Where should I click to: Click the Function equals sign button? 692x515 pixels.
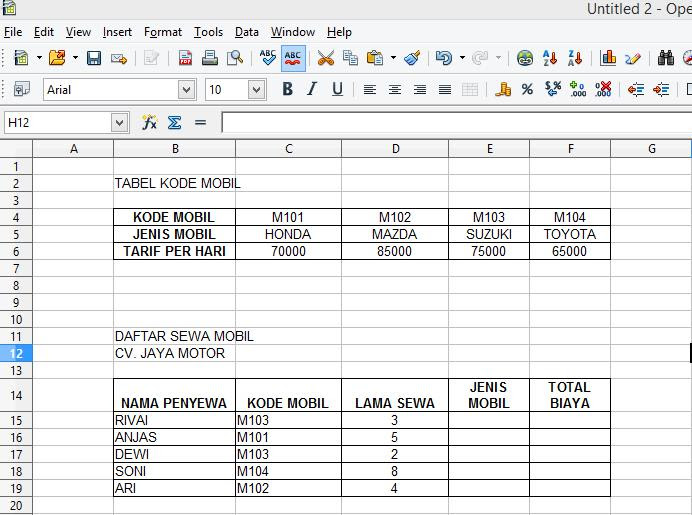pos(200,122)
